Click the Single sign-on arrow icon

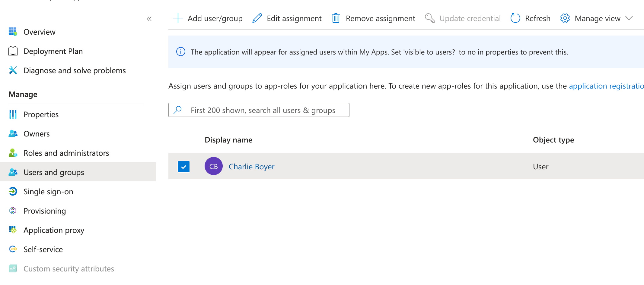(x=13, y=191)
